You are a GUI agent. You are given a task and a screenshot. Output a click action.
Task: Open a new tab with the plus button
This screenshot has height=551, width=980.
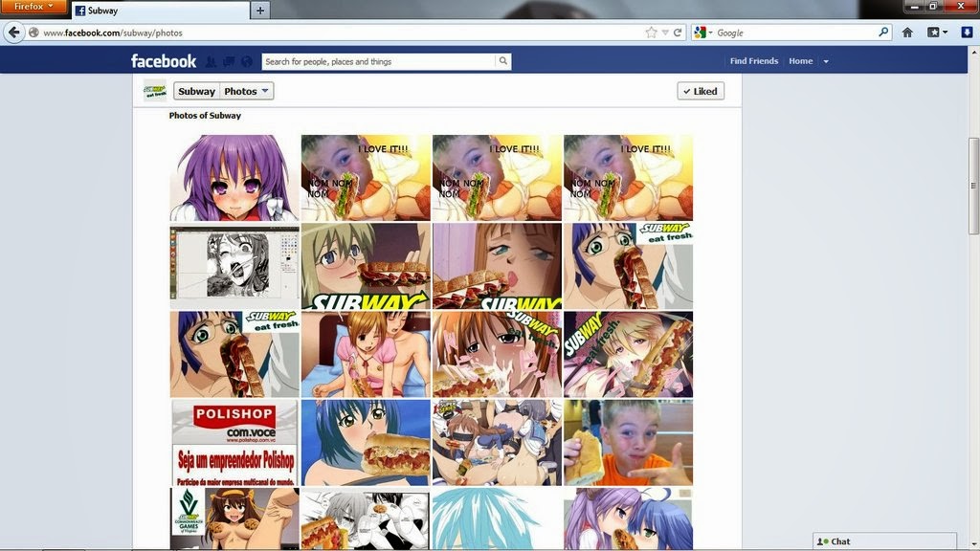pos(260,10)
